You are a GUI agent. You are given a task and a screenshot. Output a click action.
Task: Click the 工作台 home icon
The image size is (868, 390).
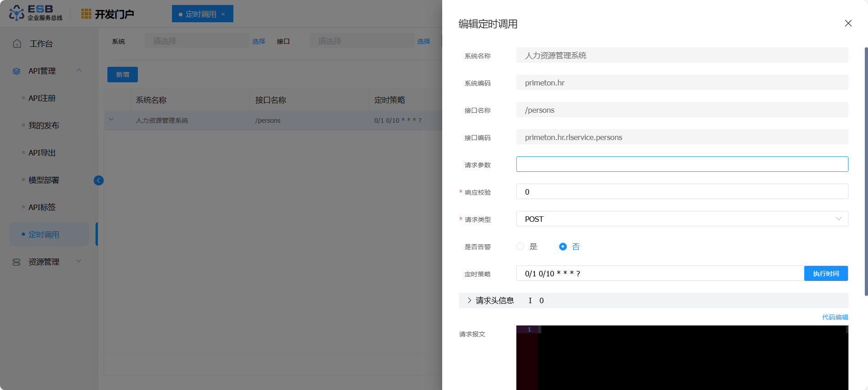[x=17, y=44]
